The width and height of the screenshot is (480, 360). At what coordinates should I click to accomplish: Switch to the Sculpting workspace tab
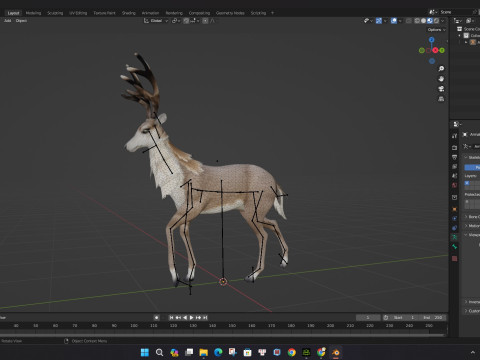pyautogui.click(x=55, y=13)
